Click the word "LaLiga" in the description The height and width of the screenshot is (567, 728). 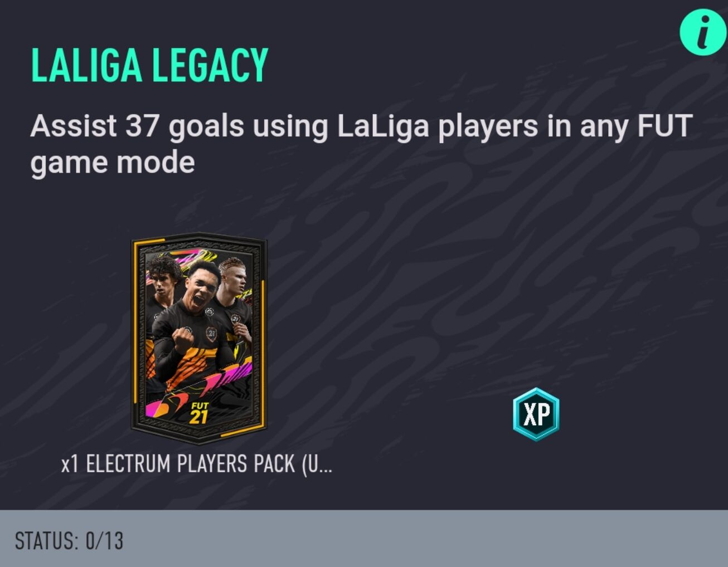[383, 126]
